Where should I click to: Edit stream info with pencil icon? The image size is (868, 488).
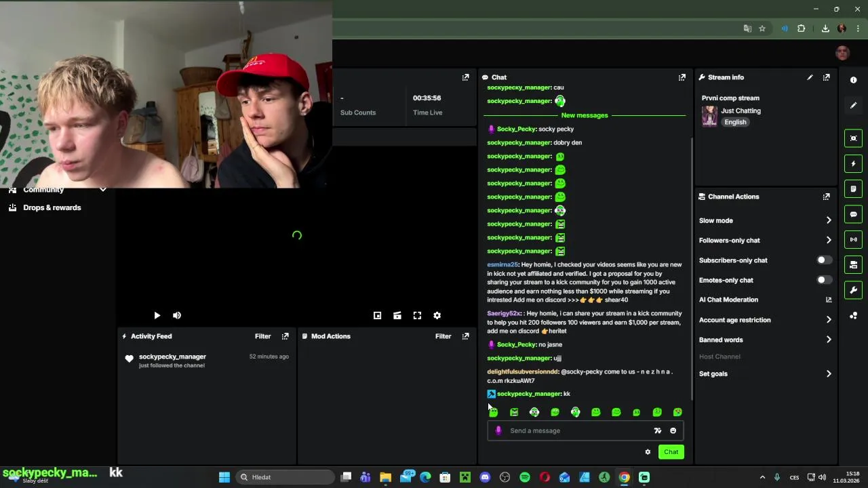pos(810,77)
